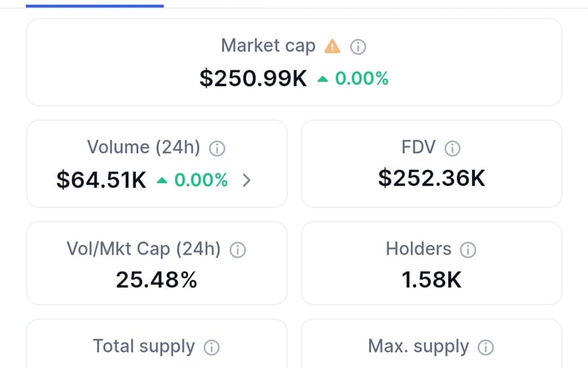Expand volume details with the right chevron
The height and width of the screenshot is (368, 588).
[x=246, y=180]
